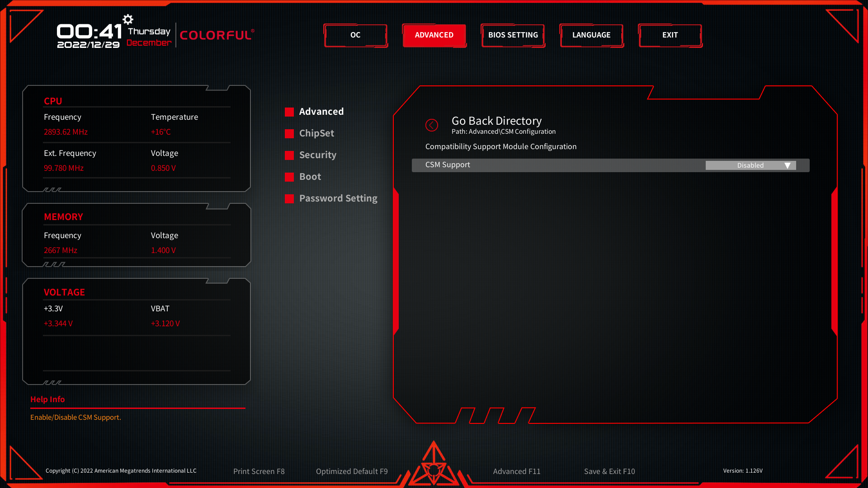Click the red square beside Password Setting
Screen dimensions: 868x488
click(x=289, y=199)
